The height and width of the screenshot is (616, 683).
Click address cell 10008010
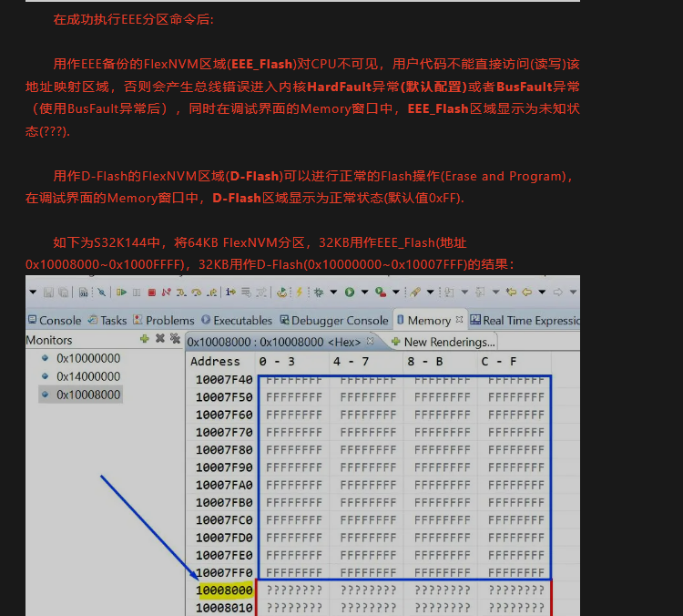coord(224,608)
